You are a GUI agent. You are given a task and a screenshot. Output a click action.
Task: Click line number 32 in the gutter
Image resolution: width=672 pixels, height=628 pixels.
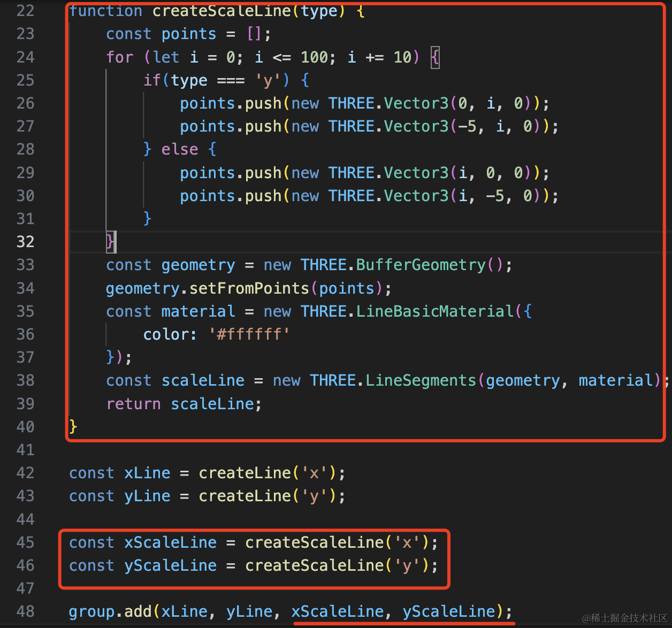click(25, 242)
